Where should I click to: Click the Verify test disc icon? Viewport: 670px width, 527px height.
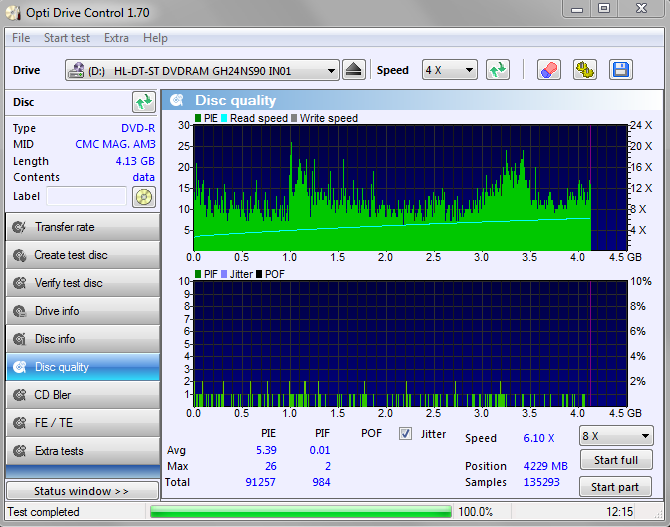[19, 283]
